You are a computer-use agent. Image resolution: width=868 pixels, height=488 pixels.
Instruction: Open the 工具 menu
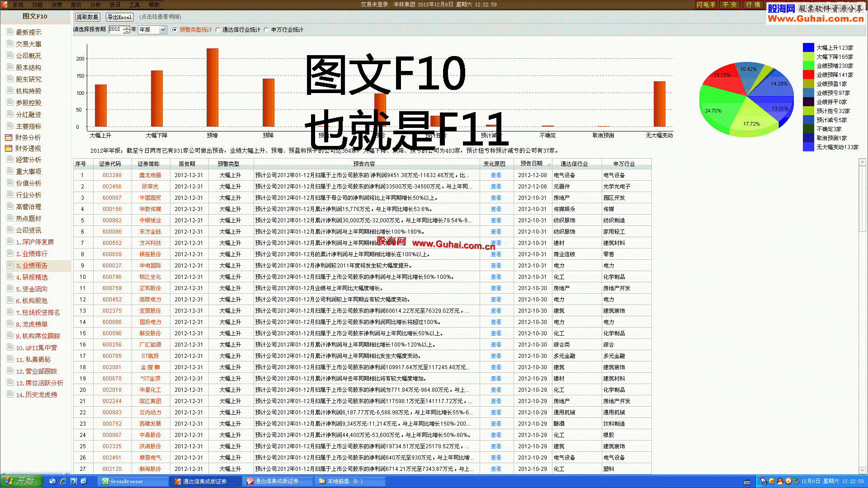tap(135, 5)
